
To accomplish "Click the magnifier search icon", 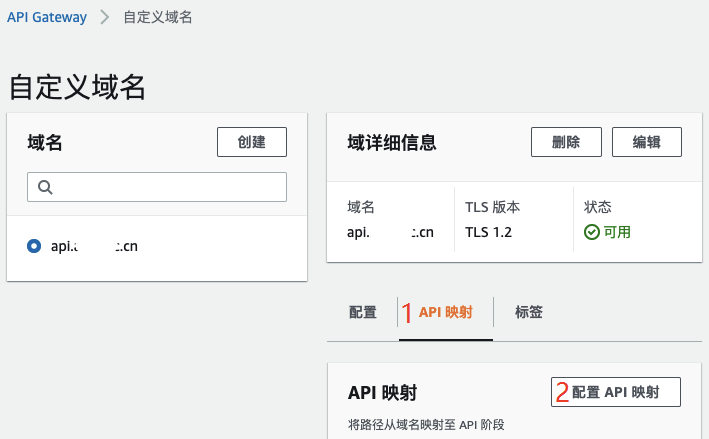I will [x=45, y=187].
